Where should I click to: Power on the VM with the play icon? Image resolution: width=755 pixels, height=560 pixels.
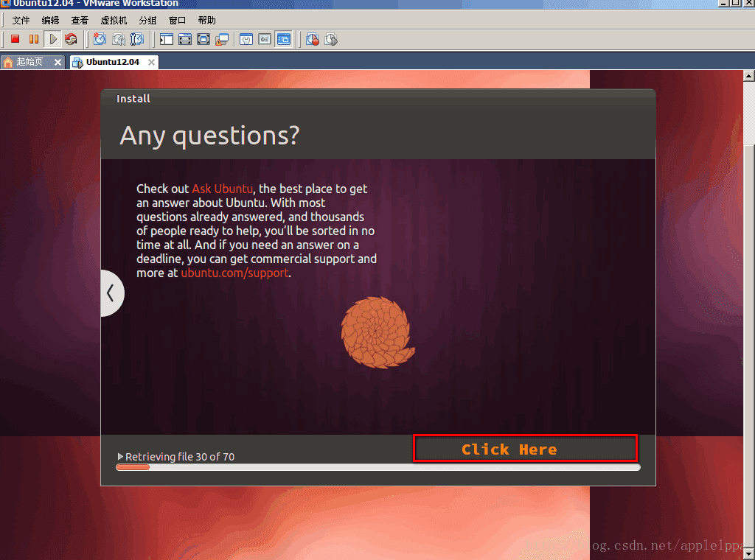[53, 39]
